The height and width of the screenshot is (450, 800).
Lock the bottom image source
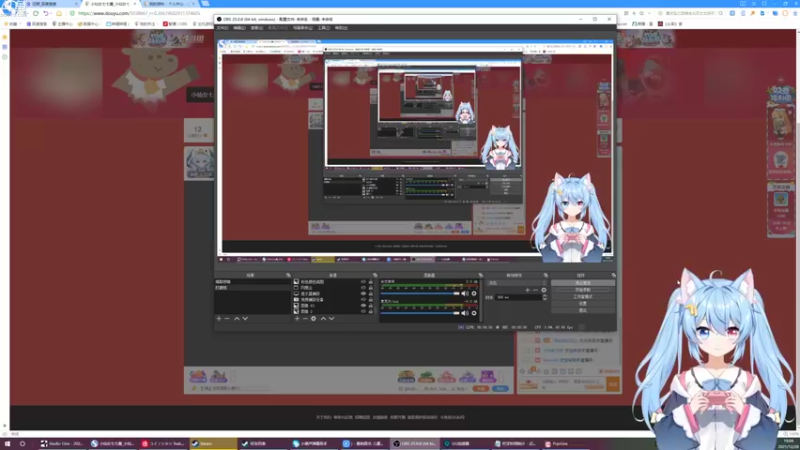click(x=371, y=311)
